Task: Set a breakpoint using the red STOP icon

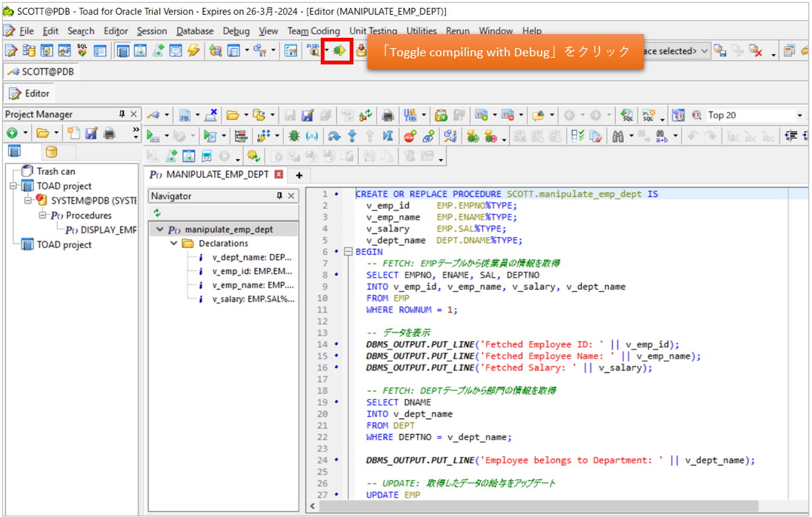Action: (409, 138)
